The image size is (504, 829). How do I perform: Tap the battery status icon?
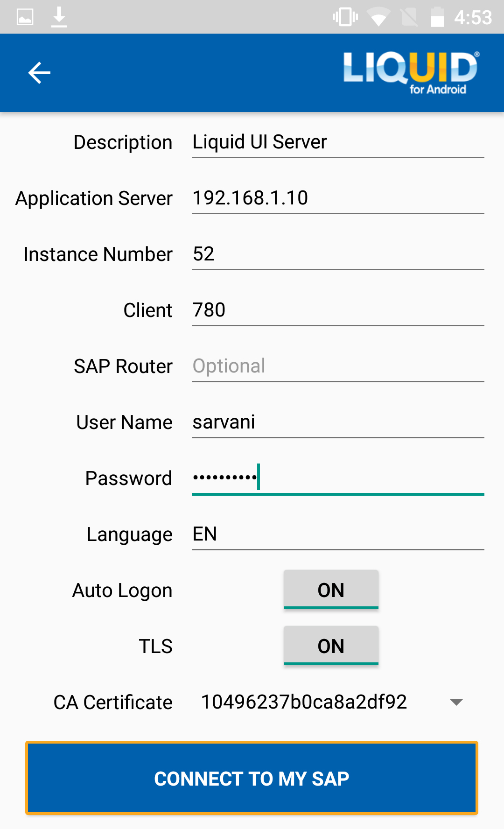437,17
